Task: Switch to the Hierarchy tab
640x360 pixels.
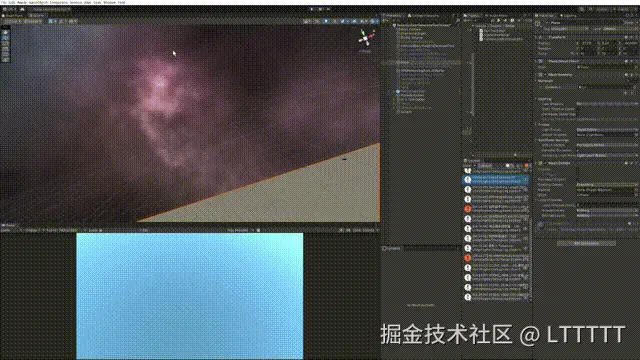Action: 393,16
